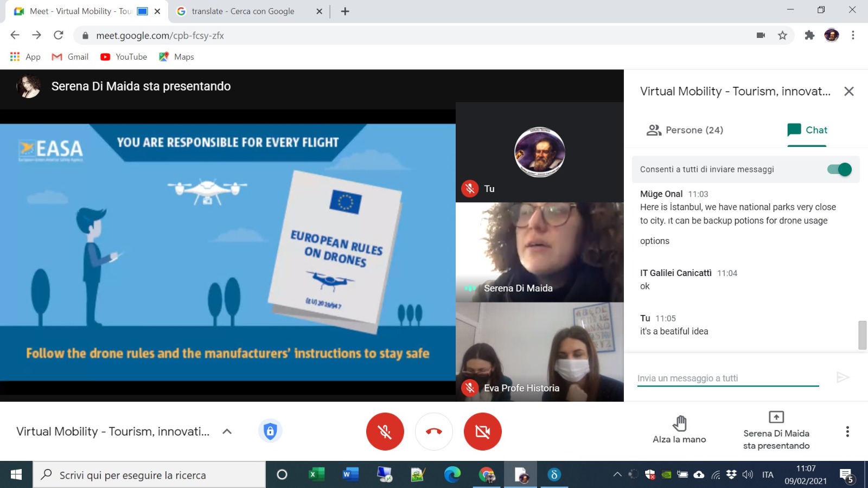
Task: Open Wi-Fi network tray icon
Action: pos(716,475)
